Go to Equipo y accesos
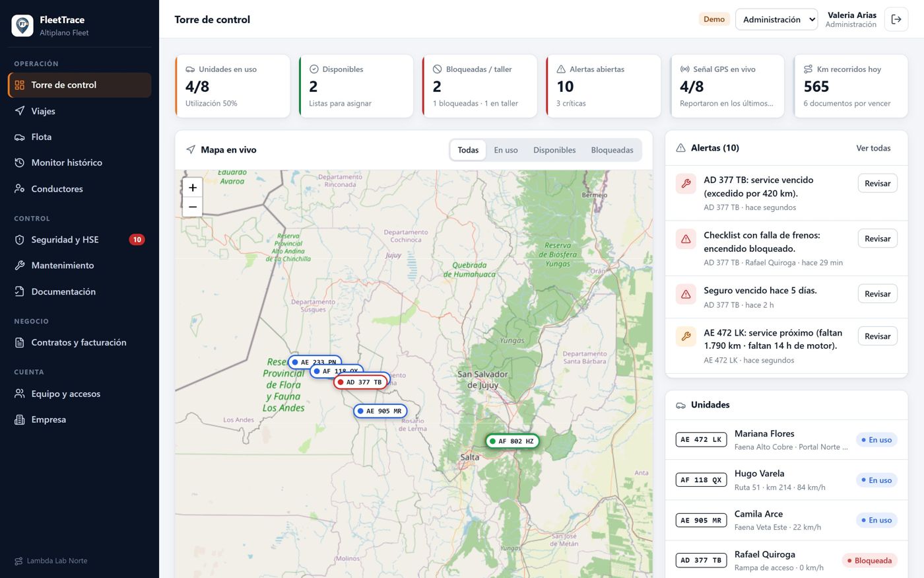The height and width of the screenshot is (578, 924). point(80,394)
